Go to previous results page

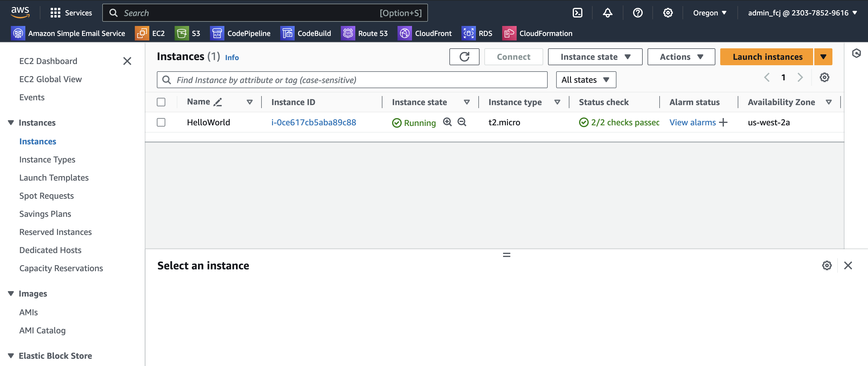tap(767, 77)
